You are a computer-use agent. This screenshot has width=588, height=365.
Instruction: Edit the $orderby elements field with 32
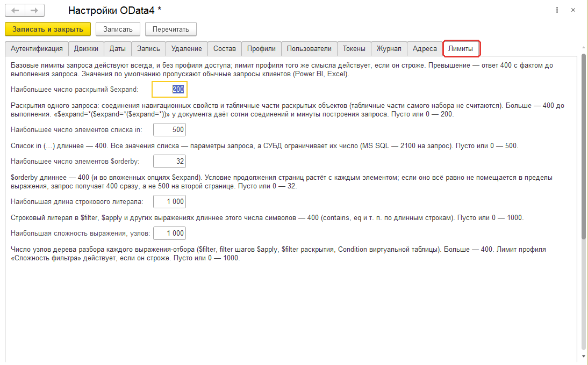click(169, 162)
